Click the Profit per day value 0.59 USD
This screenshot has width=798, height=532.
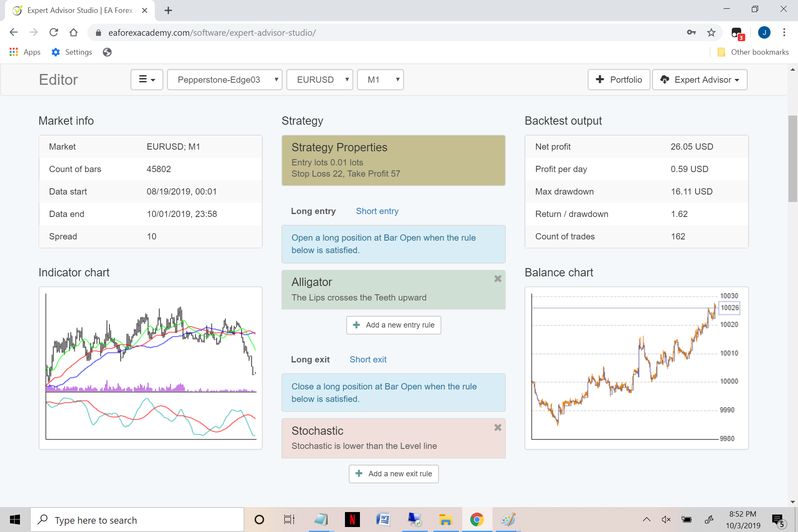[x=689, y=169]
